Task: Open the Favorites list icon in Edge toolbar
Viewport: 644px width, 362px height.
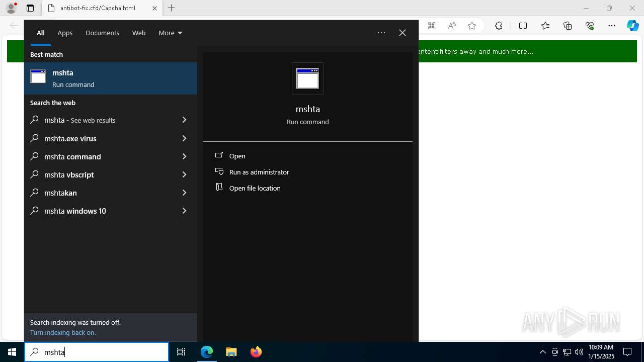Action: pos(545,26)
